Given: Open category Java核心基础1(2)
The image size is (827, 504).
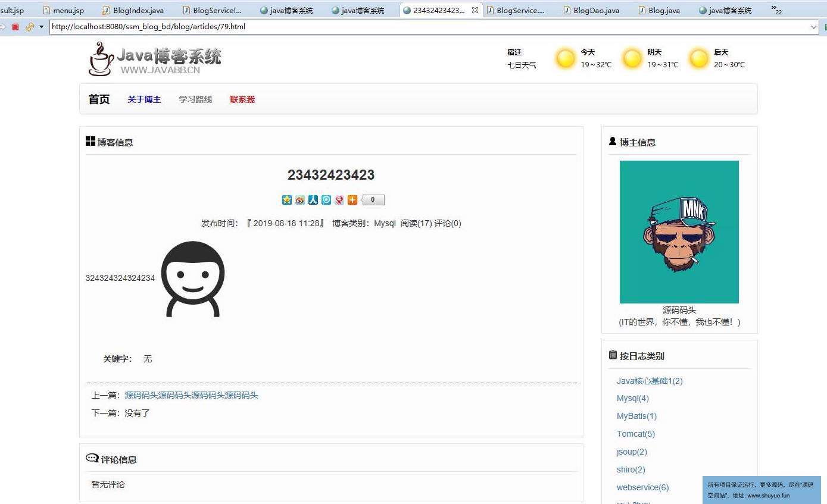Looking at the screenshot, I should tap(650, 381).
